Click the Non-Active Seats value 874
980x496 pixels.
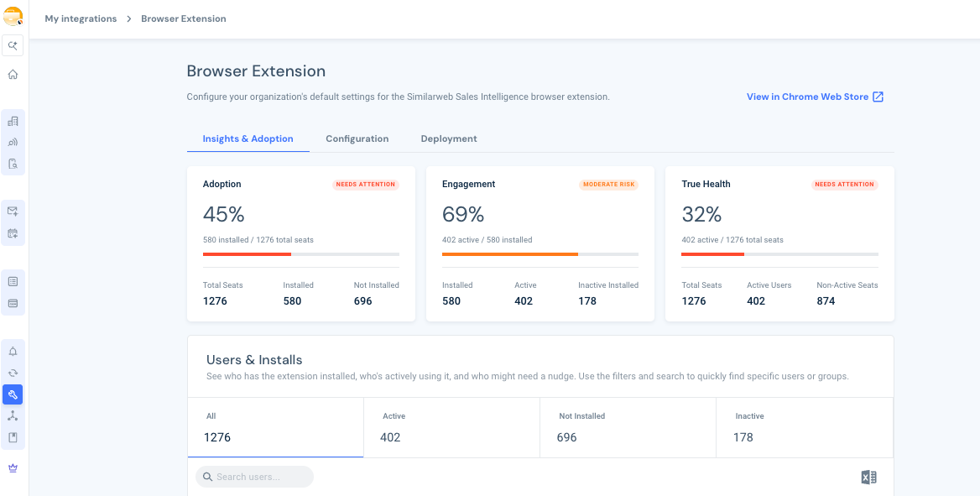click(826, 300)
